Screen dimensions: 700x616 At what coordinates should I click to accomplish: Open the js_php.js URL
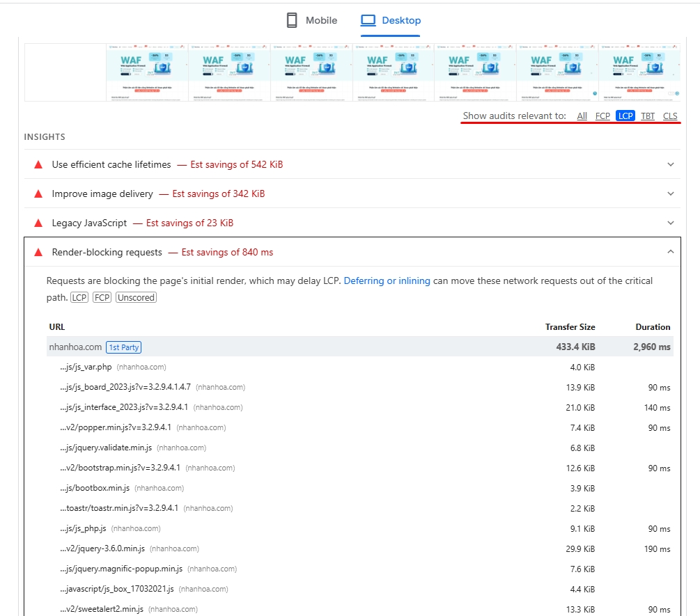point(83,528)
